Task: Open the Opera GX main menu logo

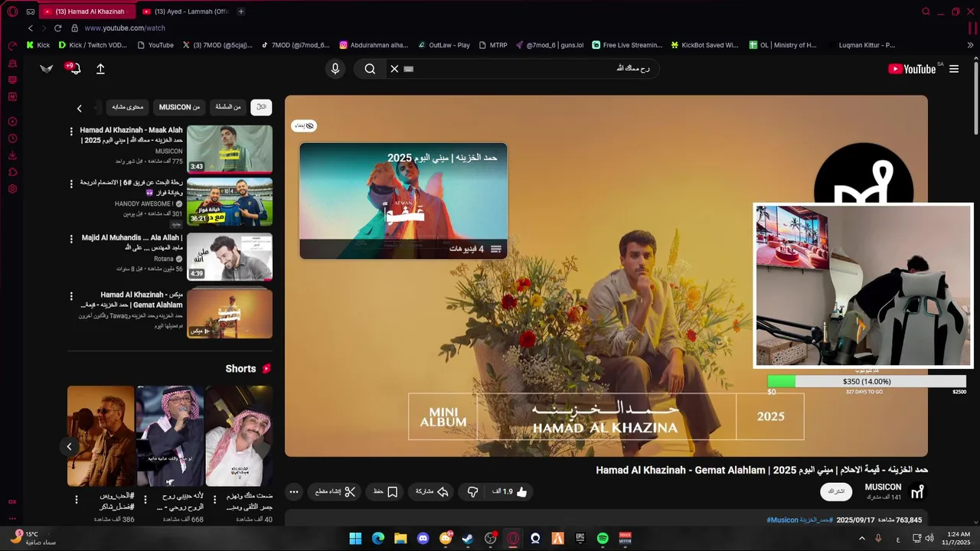Action: 12,11
